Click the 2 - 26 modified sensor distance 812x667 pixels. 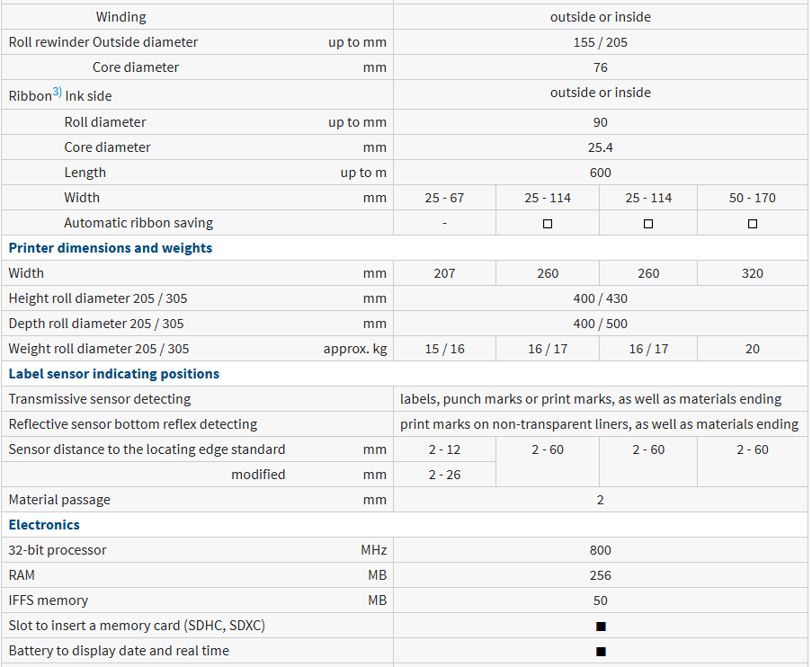click(x=444, y=475)
